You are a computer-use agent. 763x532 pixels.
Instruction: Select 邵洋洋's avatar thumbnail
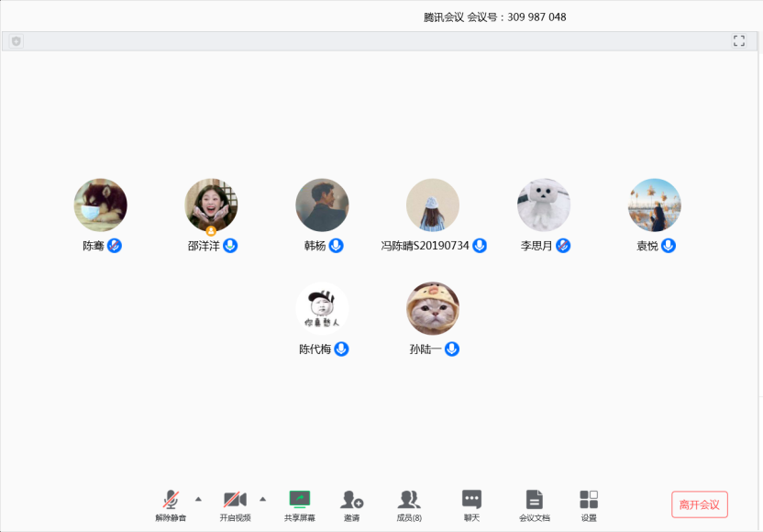pyautogui.click(x=211, y=204)
